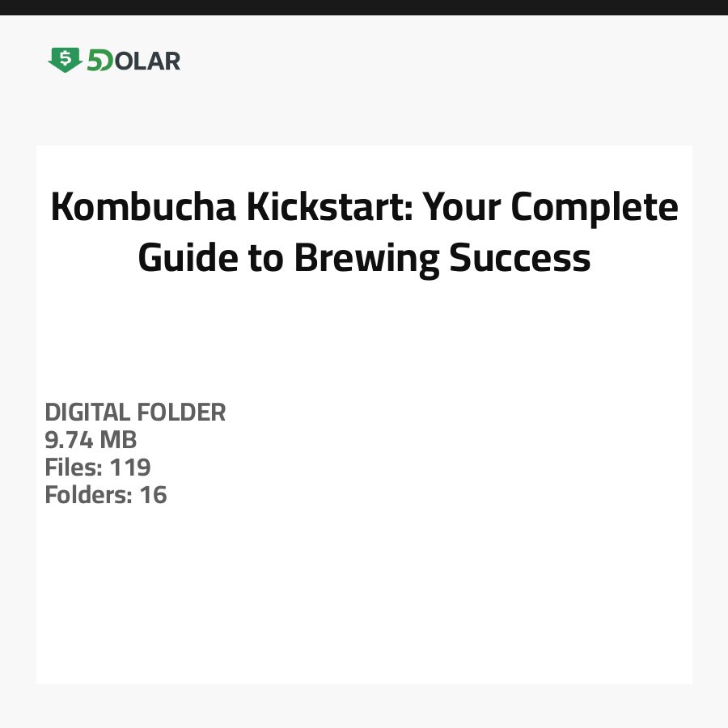Click the Files: 119 count line
The width and height of the screenshot is (728, 728).
(98, 468)
